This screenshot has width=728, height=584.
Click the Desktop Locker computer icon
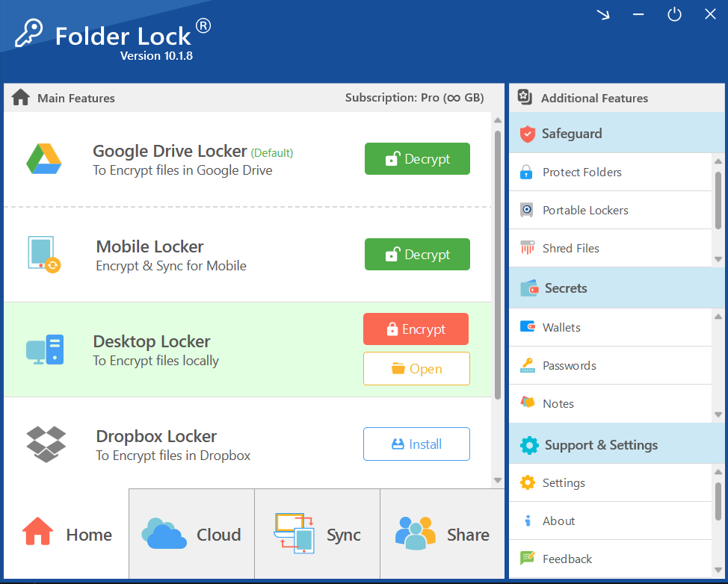click(45, 350)
